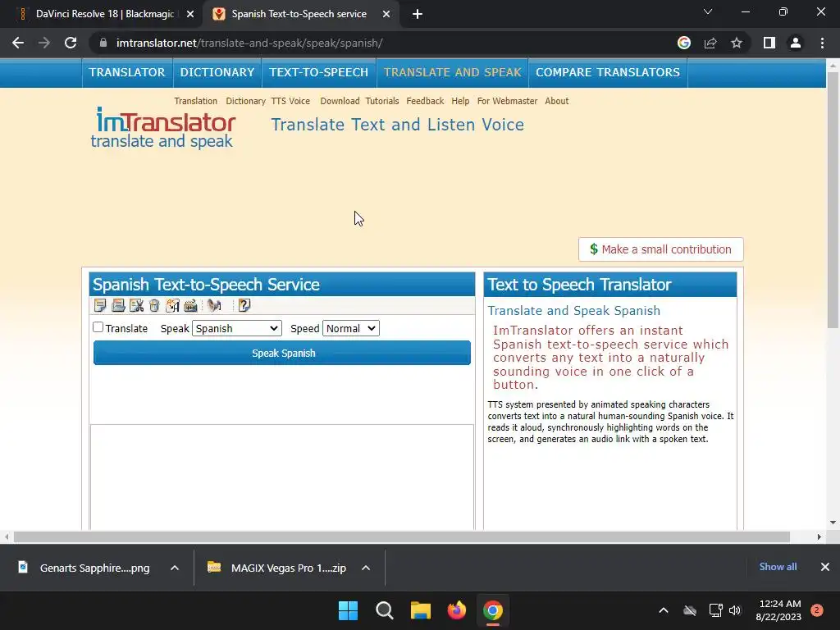Open notification center badge
The height and width of the screenshot is (630, 840).
pos(817,610)
